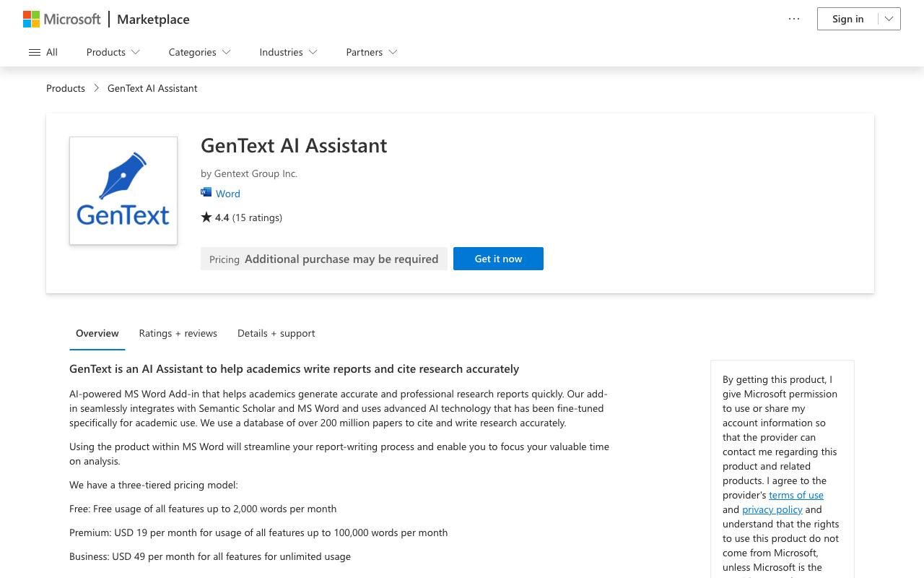Click the overview headline about academics
The height and width of the screenshot is (578, 924).
tap(295, 368)
